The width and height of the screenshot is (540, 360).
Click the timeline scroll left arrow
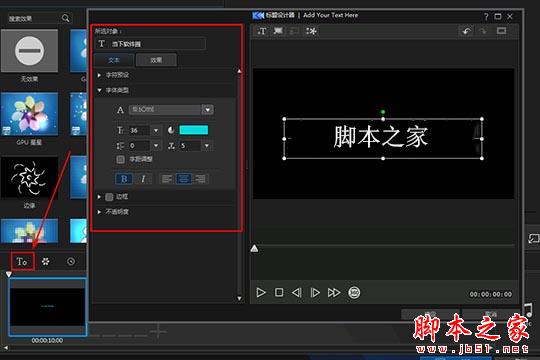pyautogui.click(x=5, y=348)
